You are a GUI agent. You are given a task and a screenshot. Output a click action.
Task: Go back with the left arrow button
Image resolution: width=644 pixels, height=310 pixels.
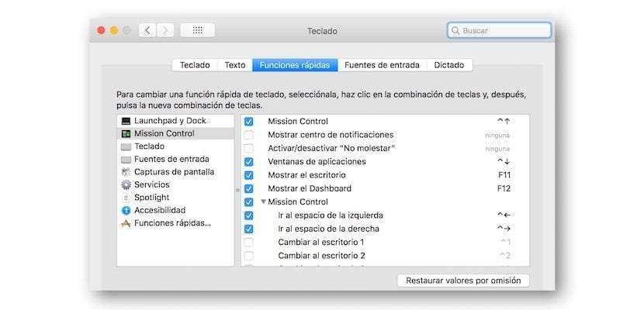click(147, 30)
